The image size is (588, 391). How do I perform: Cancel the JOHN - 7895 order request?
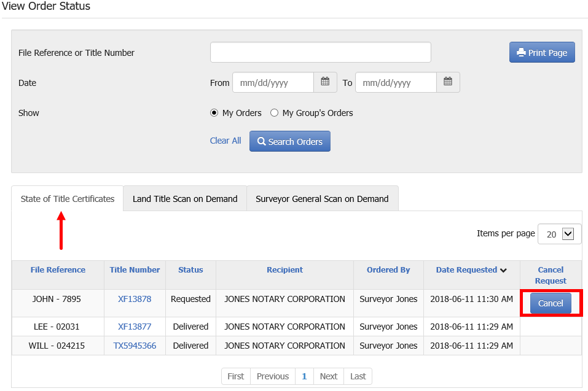pyautogui.click(x=551, y=303)
